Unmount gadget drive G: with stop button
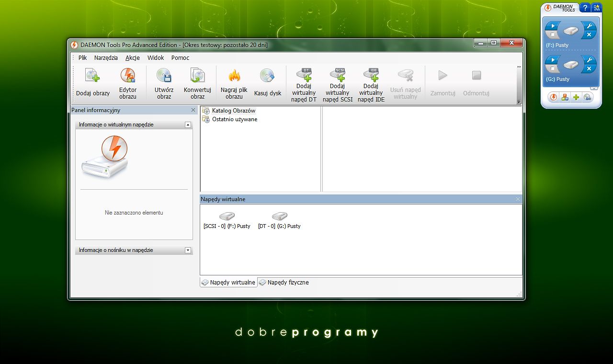 click(x=553, y=69)
